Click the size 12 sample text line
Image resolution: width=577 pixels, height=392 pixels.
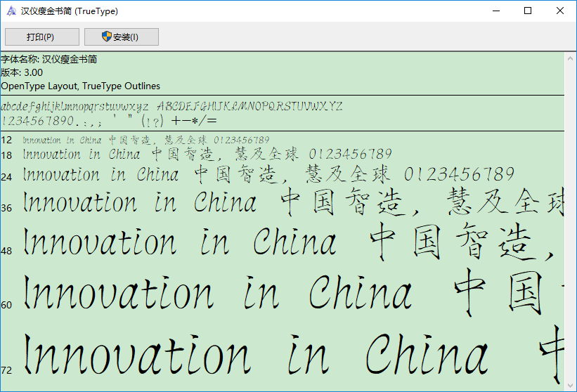tap(146, 140)
